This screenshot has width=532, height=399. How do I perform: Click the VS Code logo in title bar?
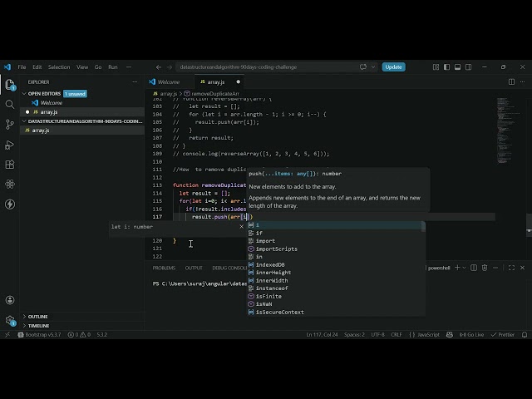click(x=7, y=66)
